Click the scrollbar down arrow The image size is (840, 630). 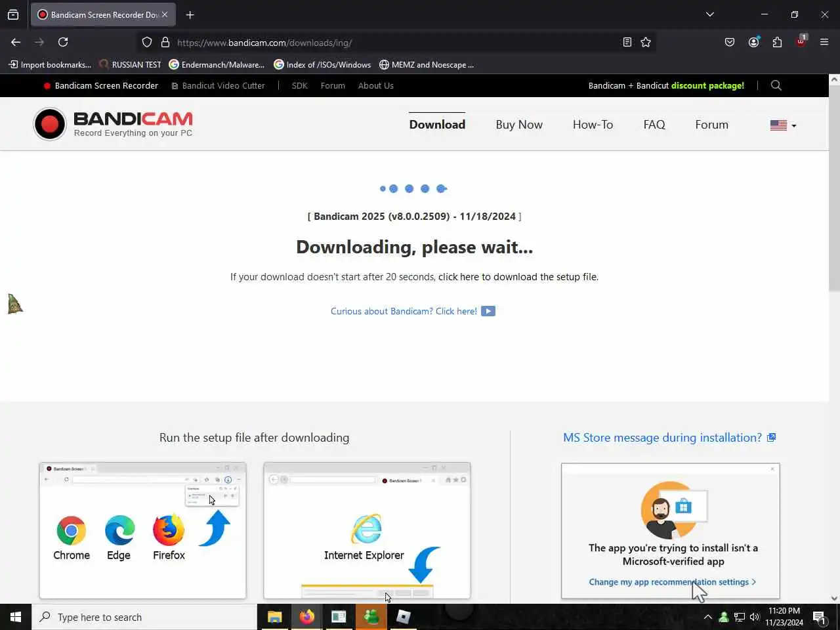point(834,598)
